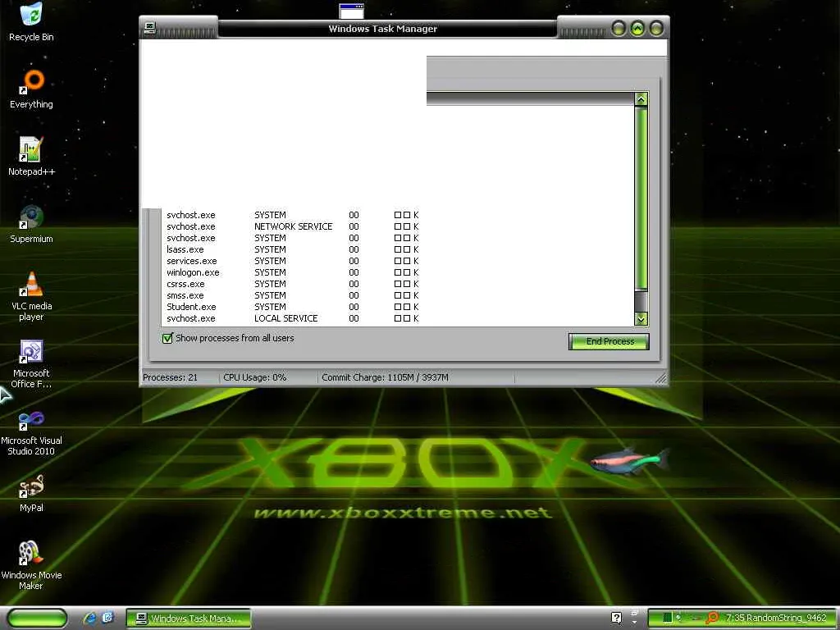The image size is (840, 630).
Task: Click the orange magnifier tray icon
Action: 712,618
